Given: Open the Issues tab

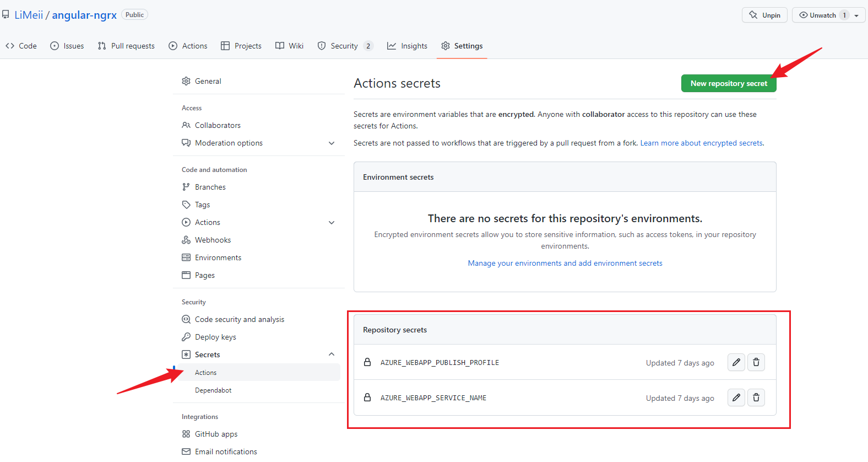Looking at the screenshot, I should (67, 46).
